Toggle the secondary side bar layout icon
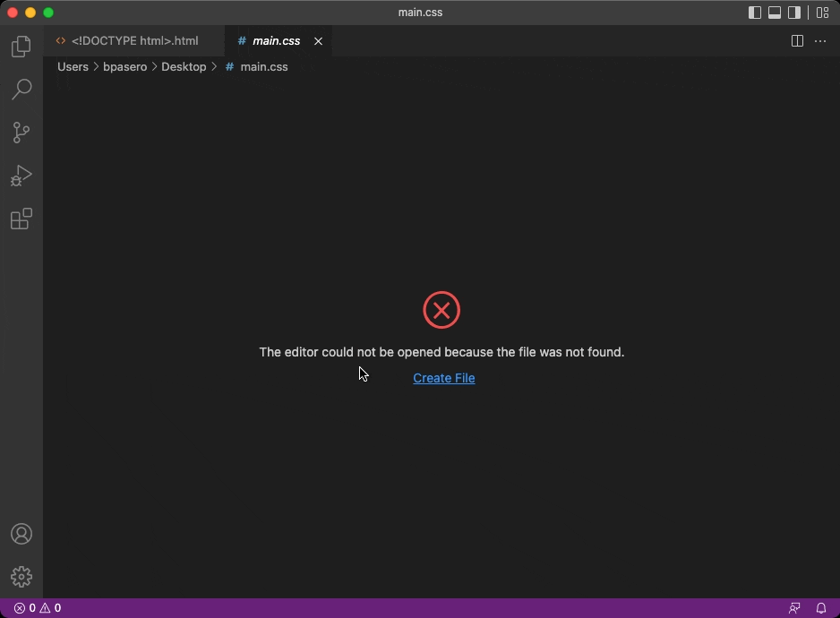 click(794, 13)
